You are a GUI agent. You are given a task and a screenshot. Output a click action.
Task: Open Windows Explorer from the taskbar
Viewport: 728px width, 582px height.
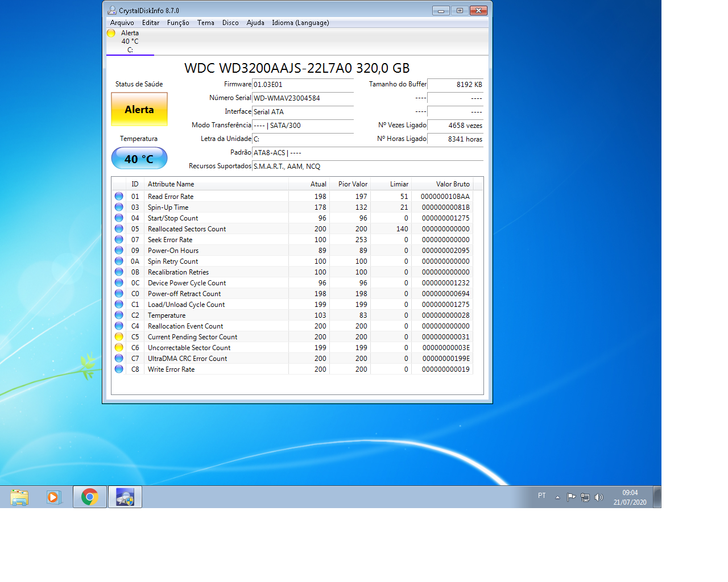coord(19,497)
